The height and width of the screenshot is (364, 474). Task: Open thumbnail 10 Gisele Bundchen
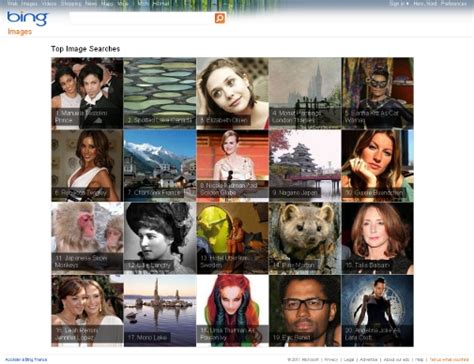coord(378,166)
